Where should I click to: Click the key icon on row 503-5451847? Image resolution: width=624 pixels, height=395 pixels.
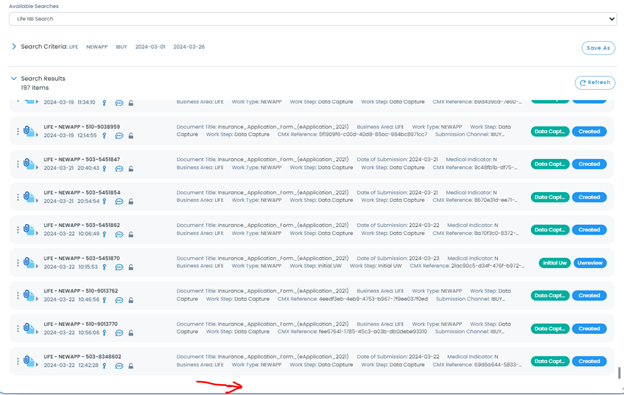[x=104, y=169]
